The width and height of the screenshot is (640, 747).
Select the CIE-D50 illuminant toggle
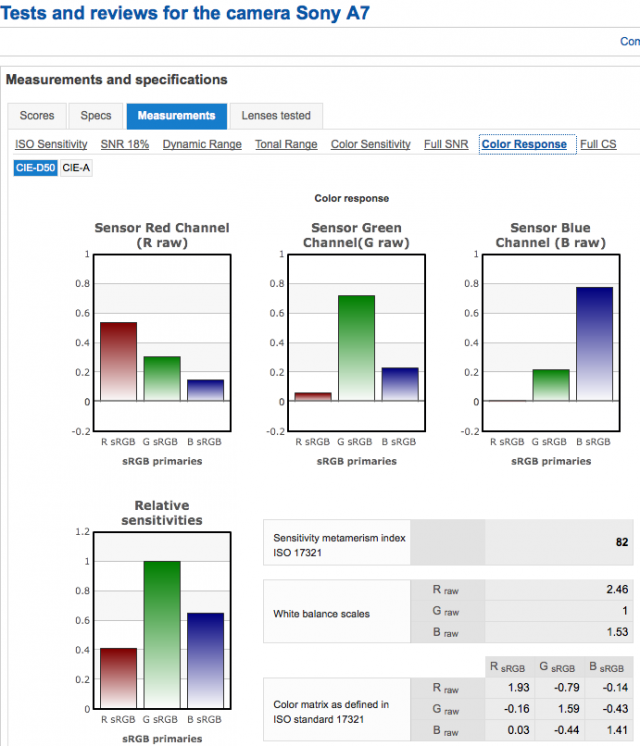[x=36, y=168]
